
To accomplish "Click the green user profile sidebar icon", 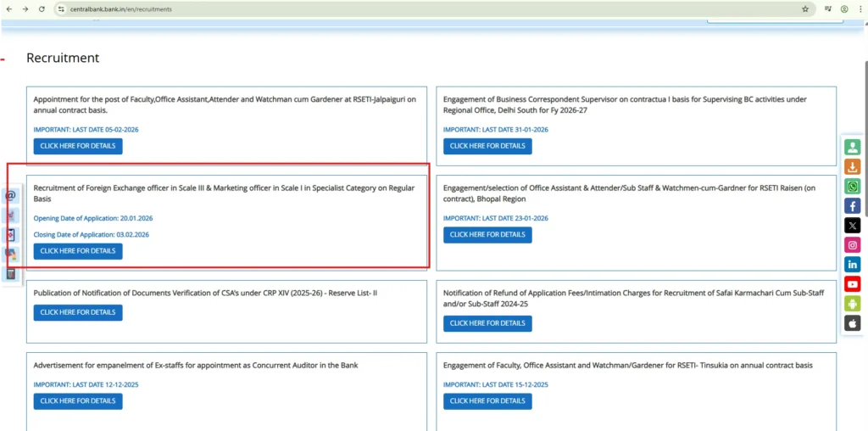I will tap(852, 147).
